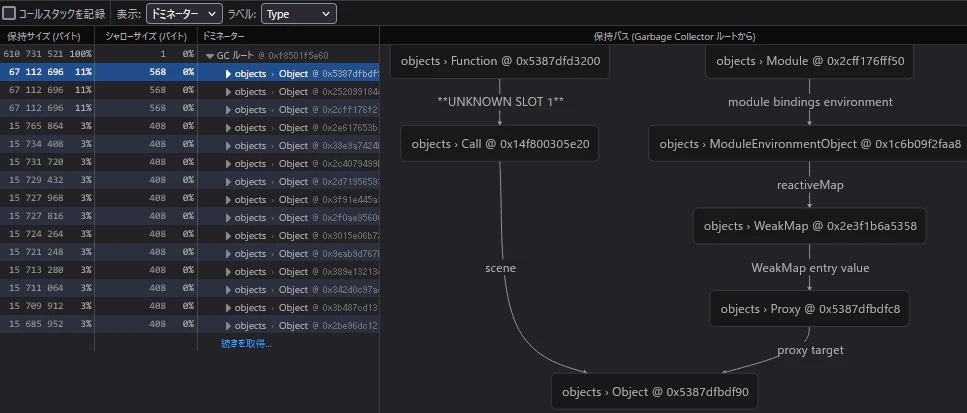This screenshot has width=967, height=413.
Task: Select the Function @ 0x5387dfd3200 graph node
Action: point(500,61)
